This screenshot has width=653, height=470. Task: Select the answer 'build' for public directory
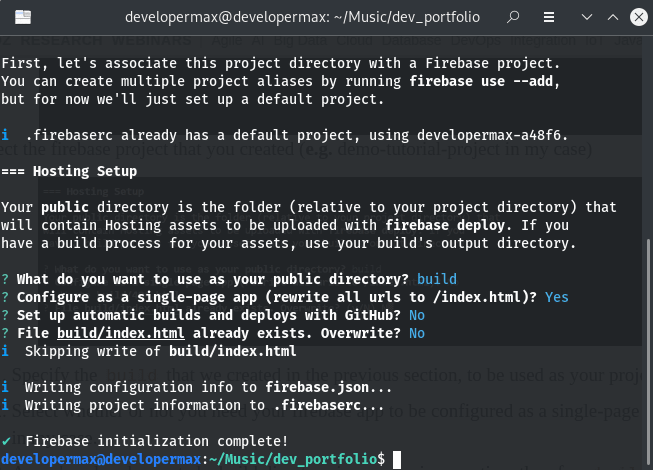tap(437, 279)
